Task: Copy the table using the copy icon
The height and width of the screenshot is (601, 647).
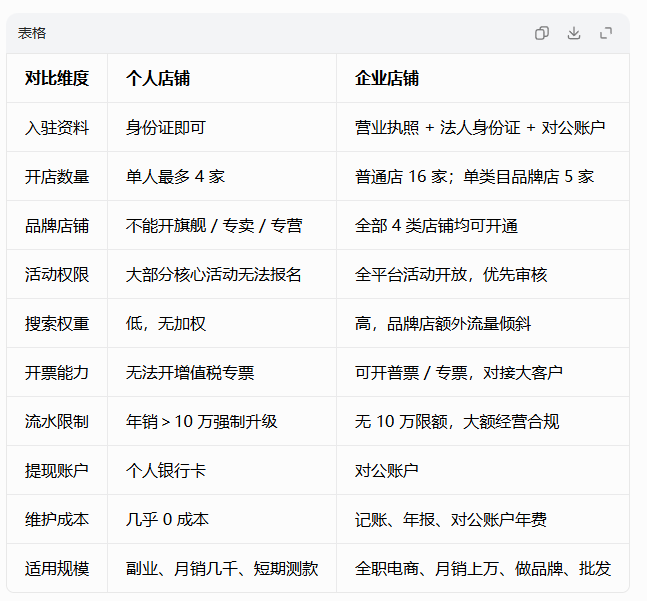Action: click(x=542, y=33)
